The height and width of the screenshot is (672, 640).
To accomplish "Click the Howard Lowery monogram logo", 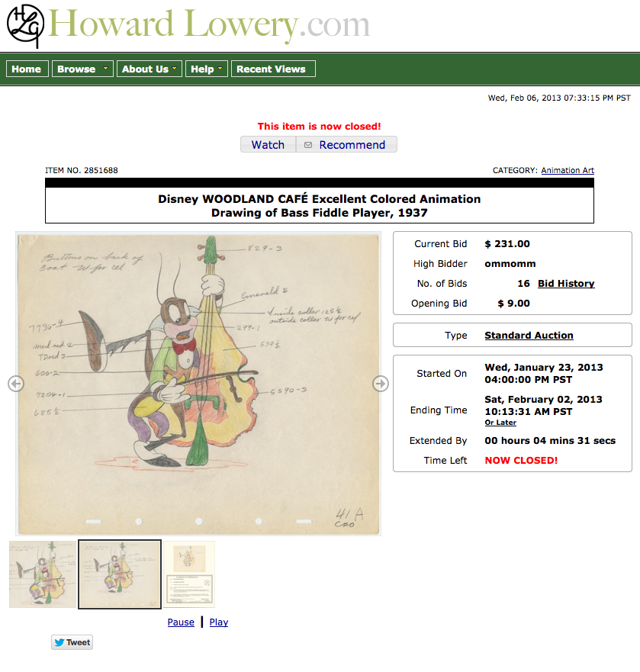I will pos(25,25).
